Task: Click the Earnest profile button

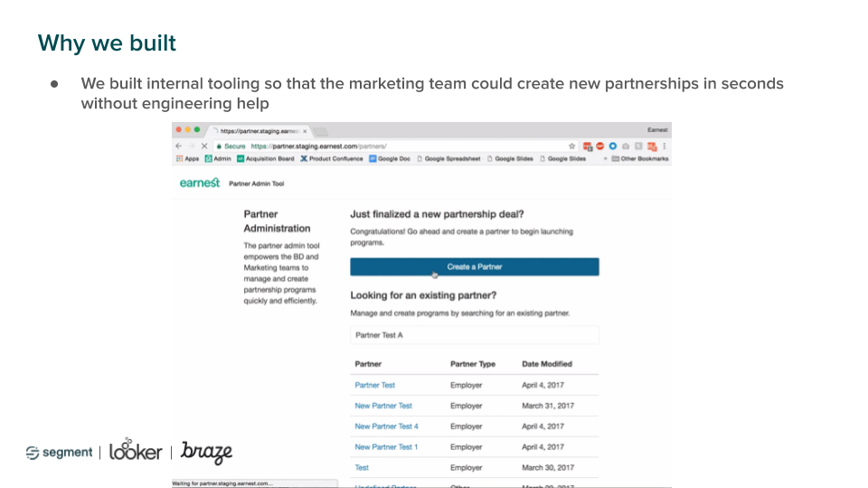Action: point(657,130)
